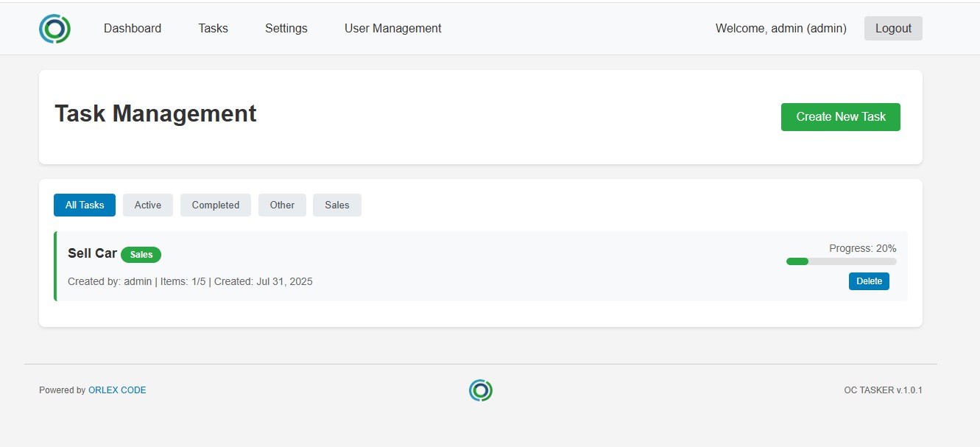Click the green Sales badge on Sell Car

[141, 255]
